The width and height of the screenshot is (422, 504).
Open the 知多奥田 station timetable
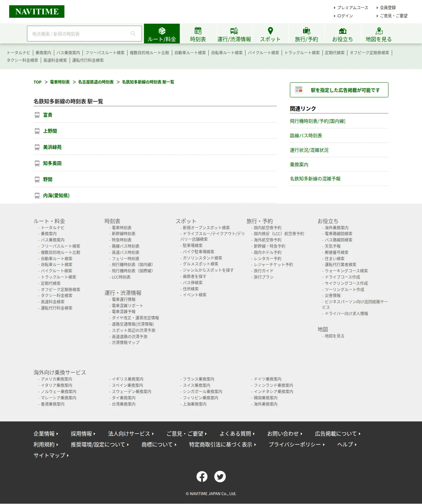pos(52,163)
